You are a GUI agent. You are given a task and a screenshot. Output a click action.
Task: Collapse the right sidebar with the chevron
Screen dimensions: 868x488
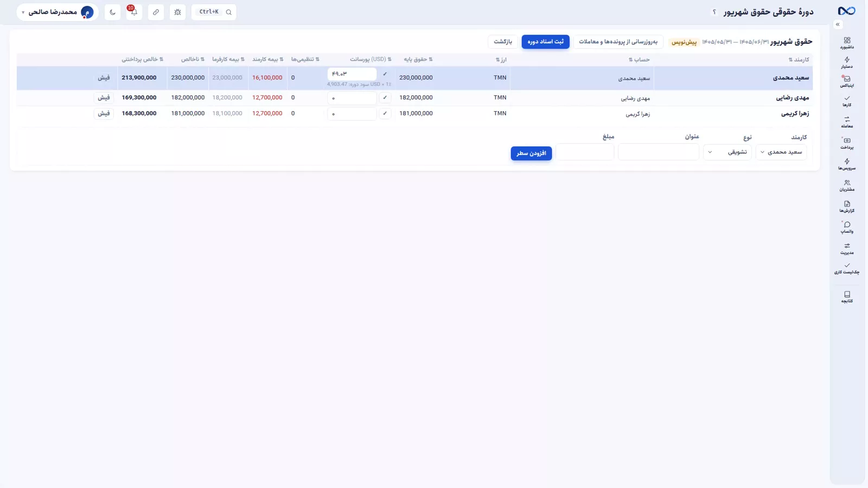point(838,24)
